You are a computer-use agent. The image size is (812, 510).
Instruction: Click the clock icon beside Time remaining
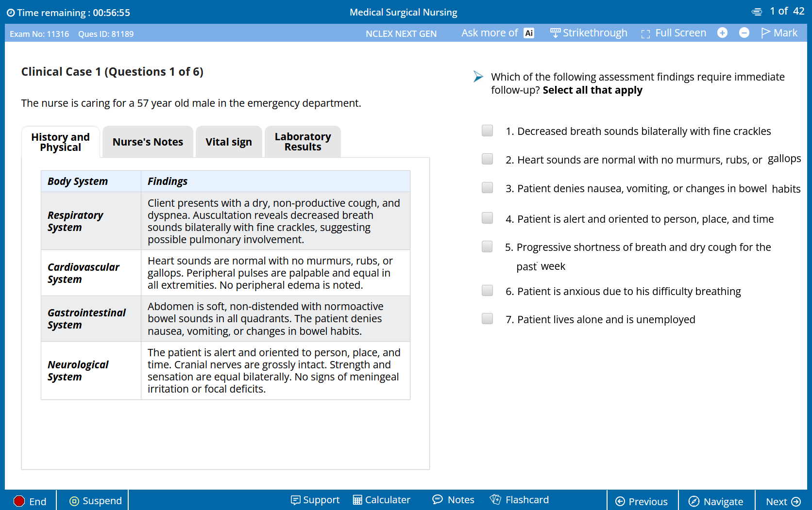pos(11,13)
